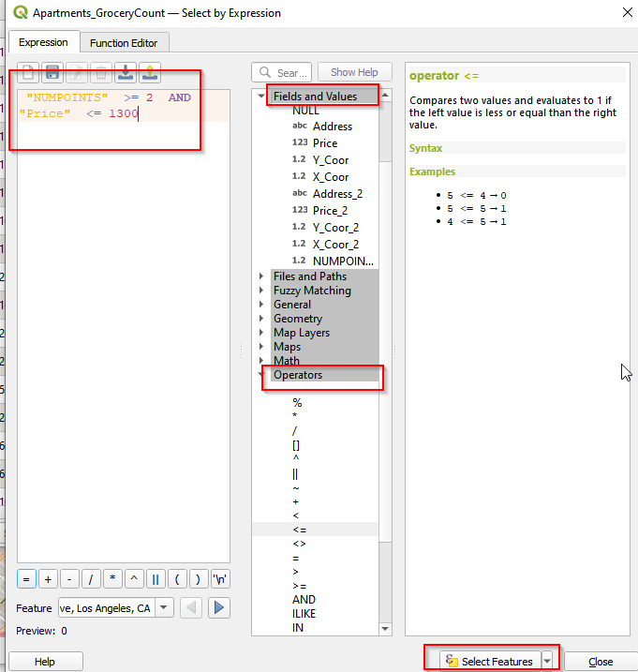The height and width of the screenshot is (672, 638).
Task: Select the X_Coor_2 field
Action: 336,245
